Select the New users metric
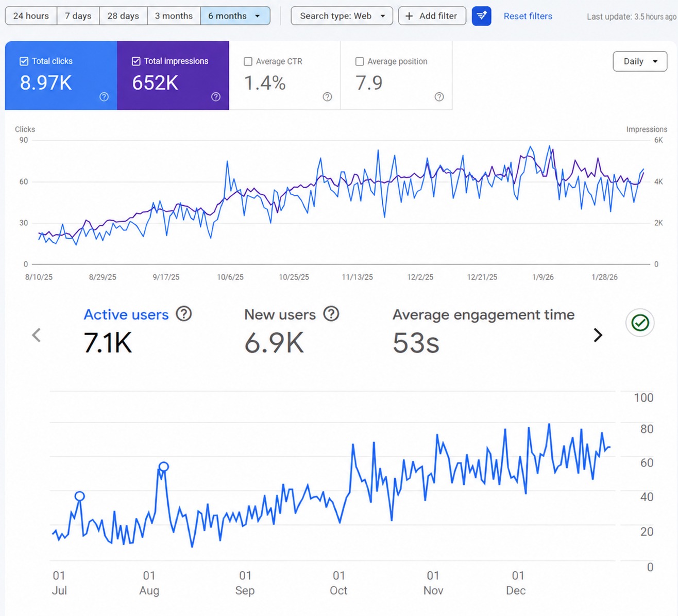This screenshot has width=678, height=616. tap(280, 314)
